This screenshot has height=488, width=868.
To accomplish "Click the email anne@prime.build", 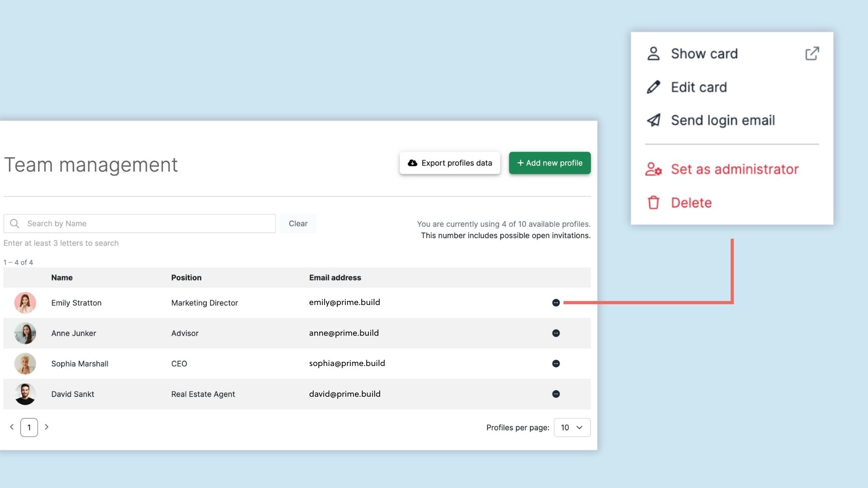I will pos(344,333).
